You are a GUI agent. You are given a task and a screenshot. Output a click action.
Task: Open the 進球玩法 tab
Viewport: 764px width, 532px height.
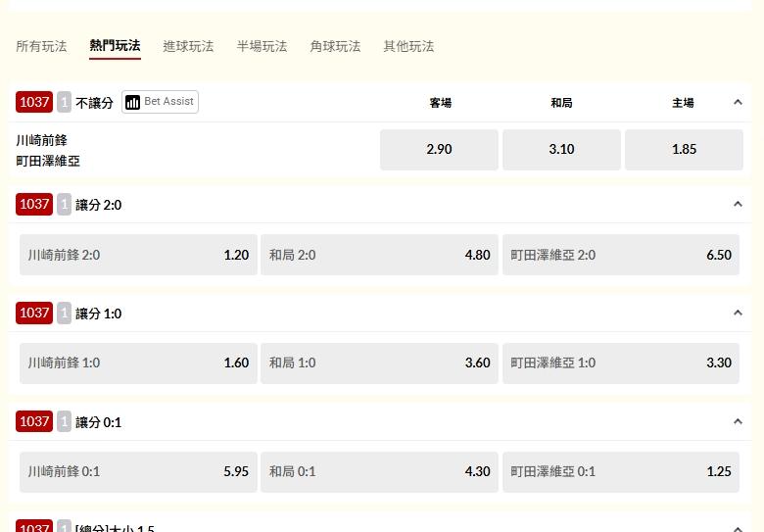tap(188, 46)
